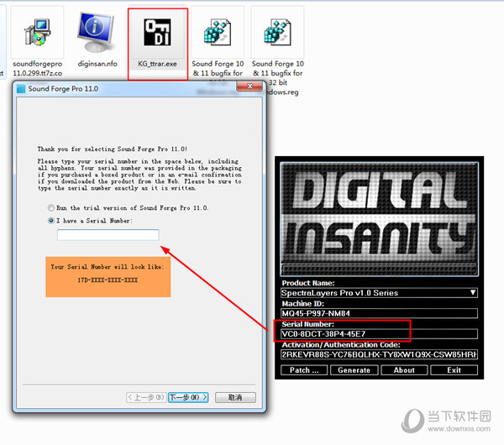Screen dimensions: 504x445
Task: Click the next step (下一步) button
Action: (x=188, y=397)
